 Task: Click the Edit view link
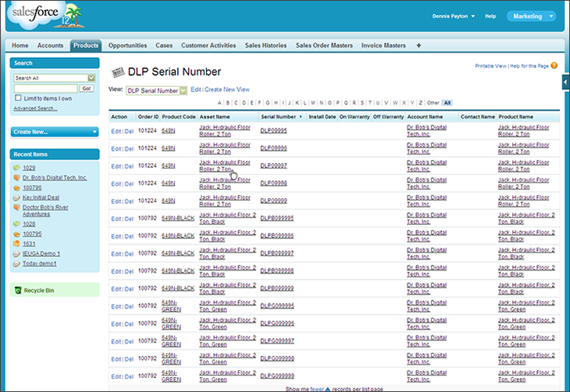click(x=195, y=89)
